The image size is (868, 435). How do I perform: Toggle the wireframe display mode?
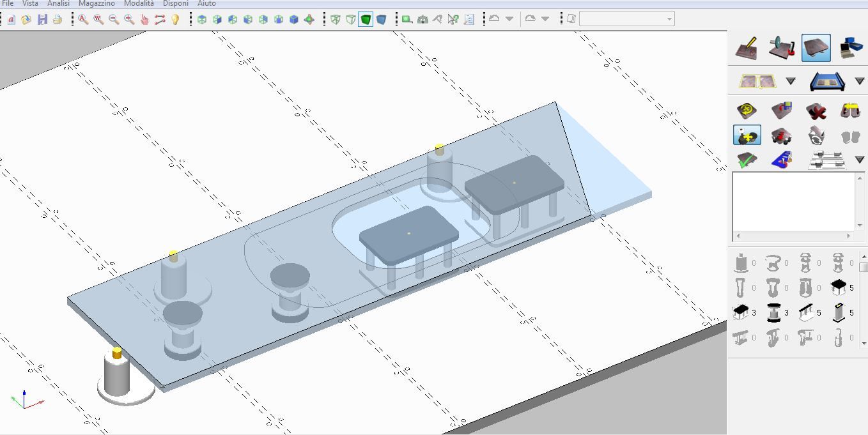335,19
